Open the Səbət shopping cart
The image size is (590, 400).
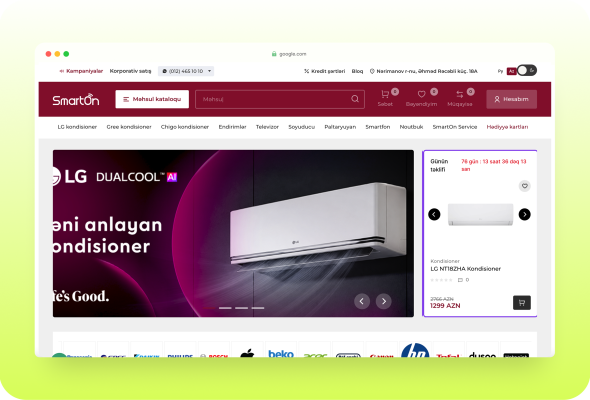[x=385, y=99]
